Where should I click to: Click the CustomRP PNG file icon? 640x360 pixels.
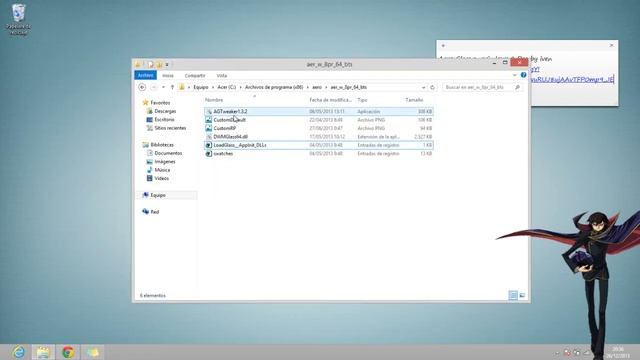[x=209, y=128]
